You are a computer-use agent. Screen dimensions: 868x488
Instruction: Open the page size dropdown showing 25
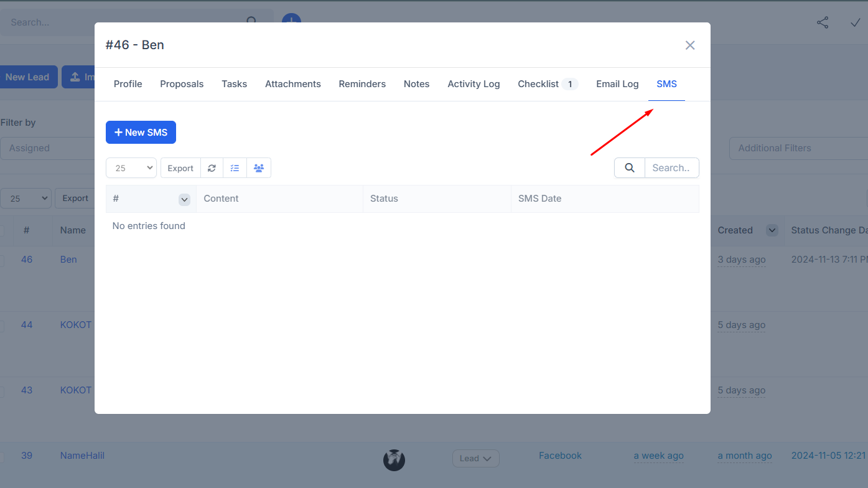pyautogui.click(x=131, y=167)
